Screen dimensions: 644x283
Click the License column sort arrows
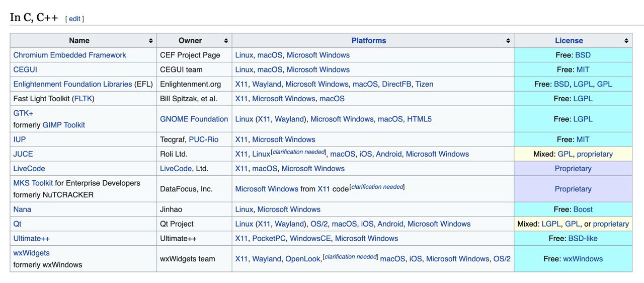tap(626, 41)
